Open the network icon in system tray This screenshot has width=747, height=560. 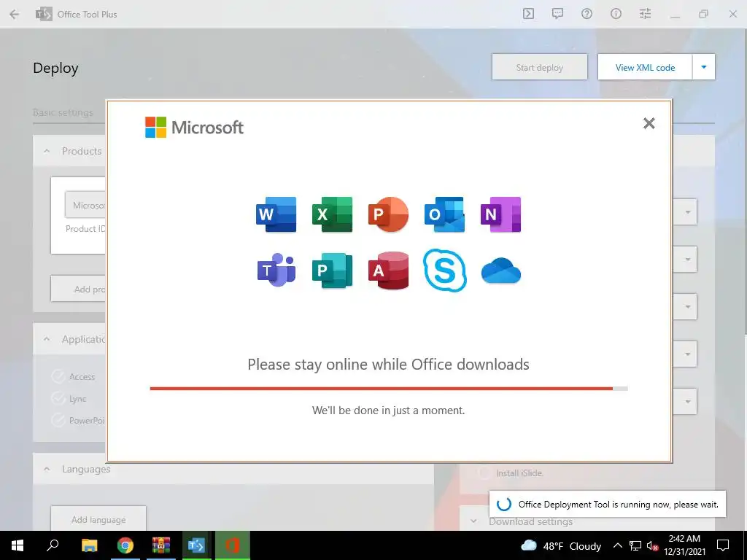pyautogui.click(x=635, y=545)
